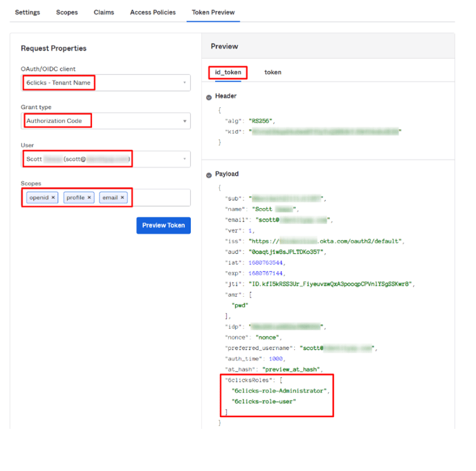
Task: Click the "pwd" amr value
Action: pyautogui.click(x=240, y=305)
